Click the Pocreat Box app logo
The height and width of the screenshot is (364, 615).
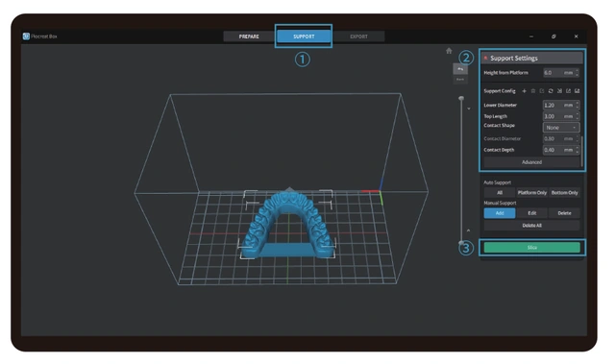pyautogui.click(x=26, y=36)
